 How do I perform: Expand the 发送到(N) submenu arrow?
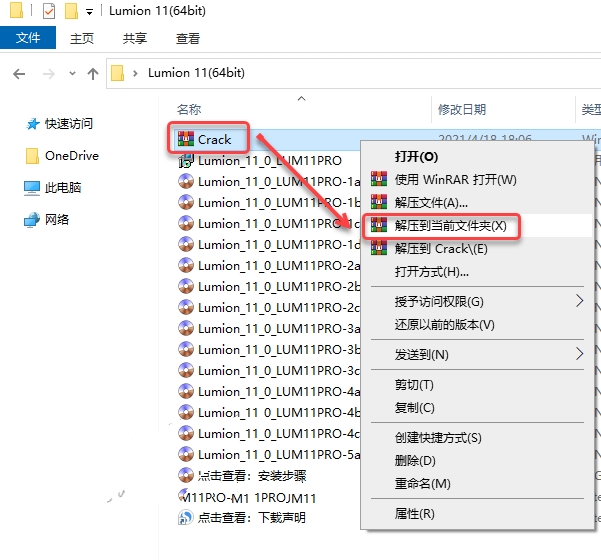[x=579, y=354]
